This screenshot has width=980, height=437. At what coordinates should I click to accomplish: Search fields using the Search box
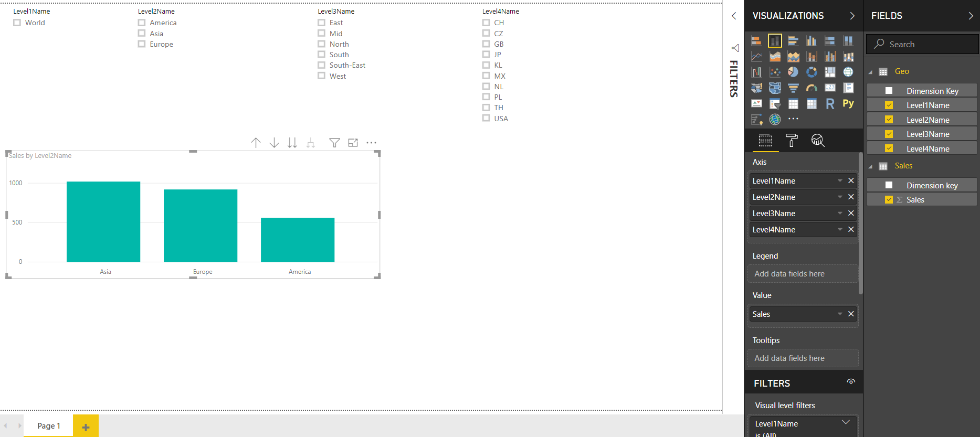pyautogui.click(x=922, y=44)
